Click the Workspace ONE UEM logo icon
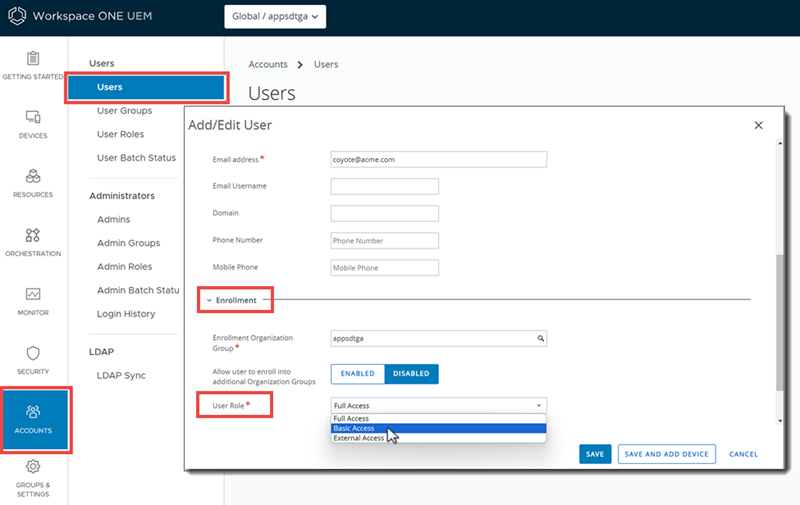Viewport: 800px width, 505px height. (x=17, y=16)
